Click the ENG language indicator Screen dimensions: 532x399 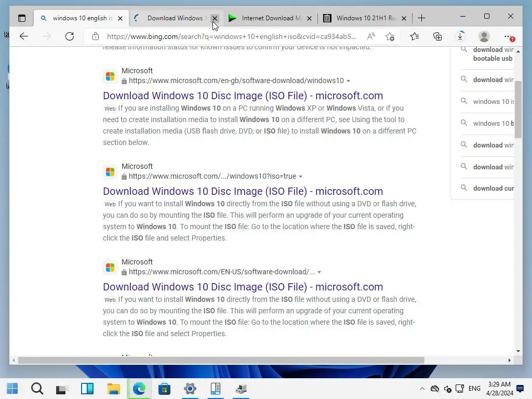474,389
